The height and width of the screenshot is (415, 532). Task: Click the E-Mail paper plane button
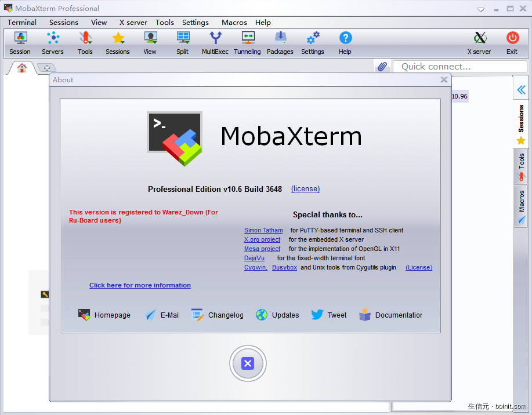pyautogui.click(x=161, y=315)
